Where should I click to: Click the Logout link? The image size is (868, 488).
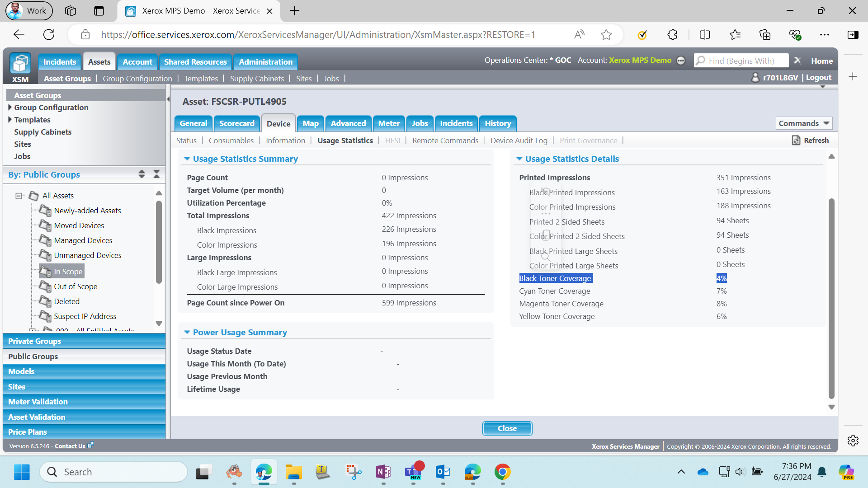pos(818,77)
